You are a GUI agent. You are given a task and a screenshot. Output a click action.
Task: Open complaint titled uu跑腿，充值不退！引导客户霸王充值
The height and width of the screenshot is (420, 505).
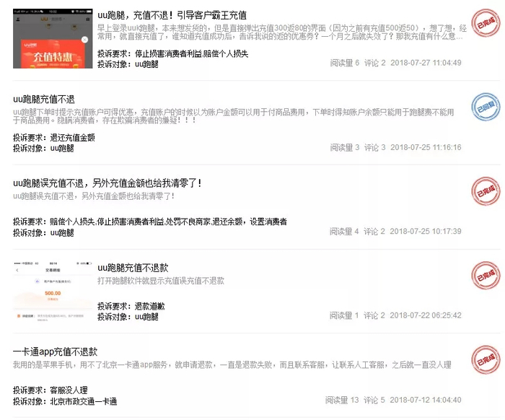click(172, 15)
